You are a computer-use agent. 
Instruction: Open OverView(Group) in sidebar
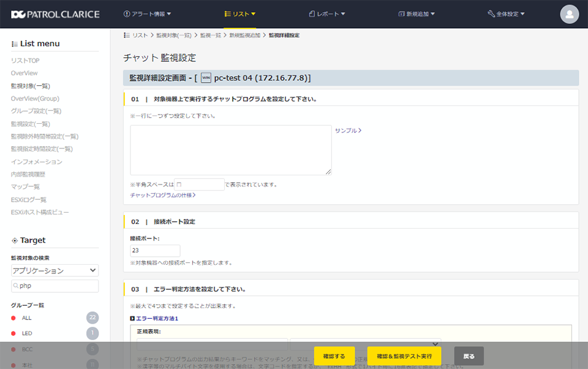[x=36, y=99]
